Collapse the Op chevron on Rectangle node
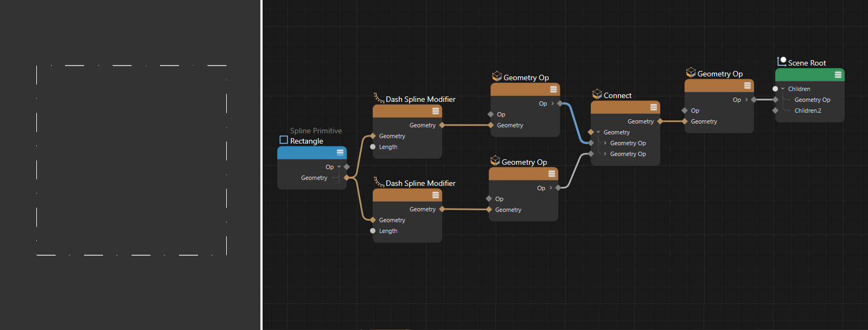Image resolution: width=868 pixels, height=330 pixels. pos(339,167)
